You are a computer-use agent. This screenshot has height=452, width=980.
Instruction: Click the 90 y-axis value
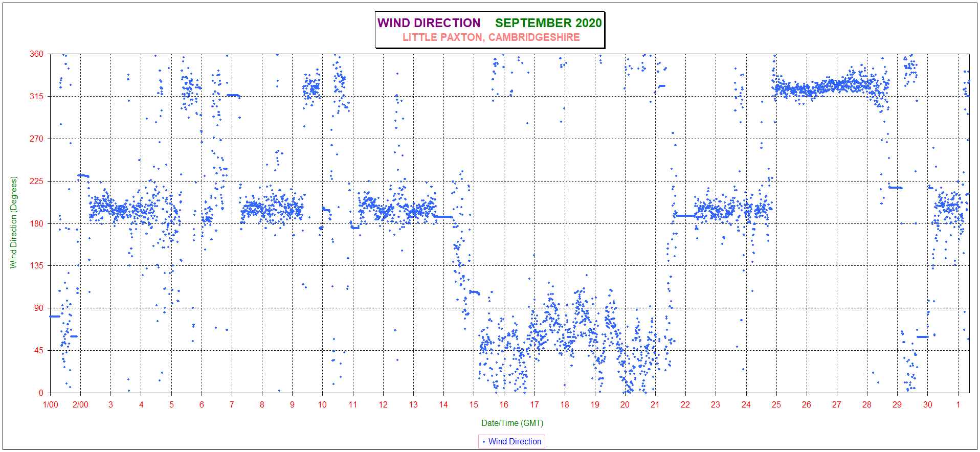point(39,308)
